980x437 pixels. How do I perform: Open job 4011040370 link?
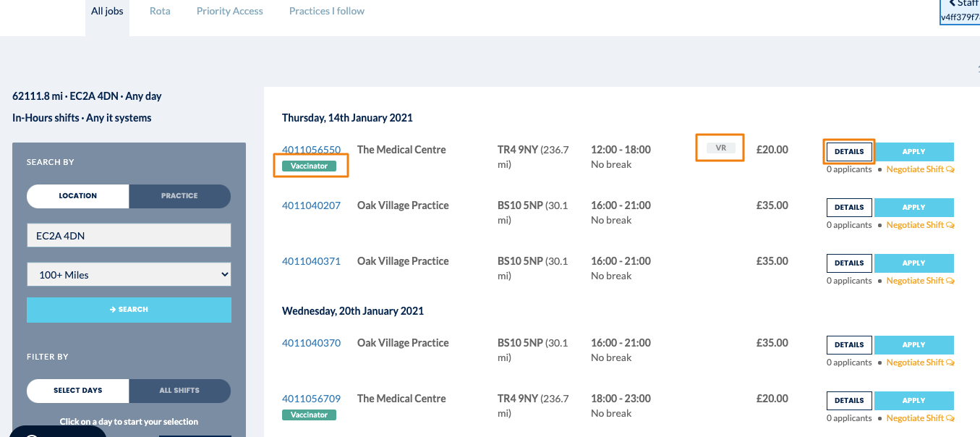[311, 343]
